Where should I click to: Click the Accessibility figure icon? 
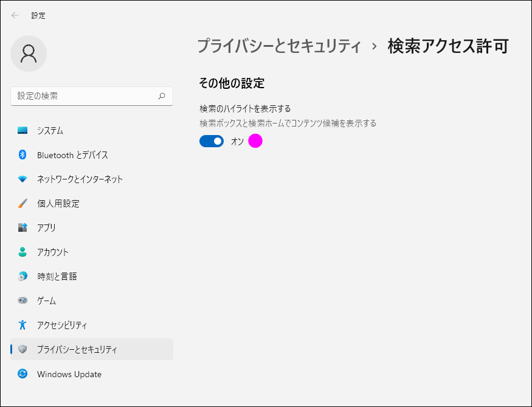[x=22, y=325]
